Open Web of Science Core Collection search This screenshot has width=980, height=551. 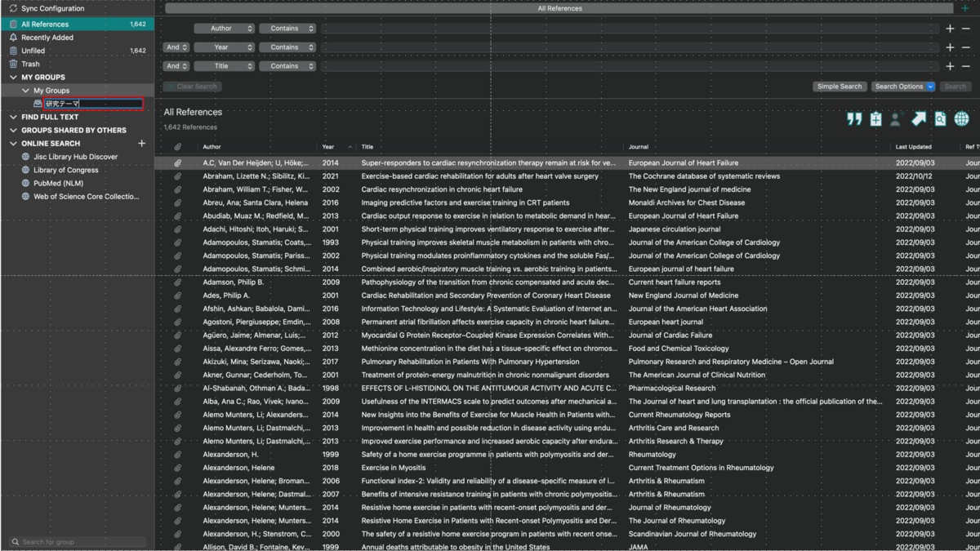(86, 197)
